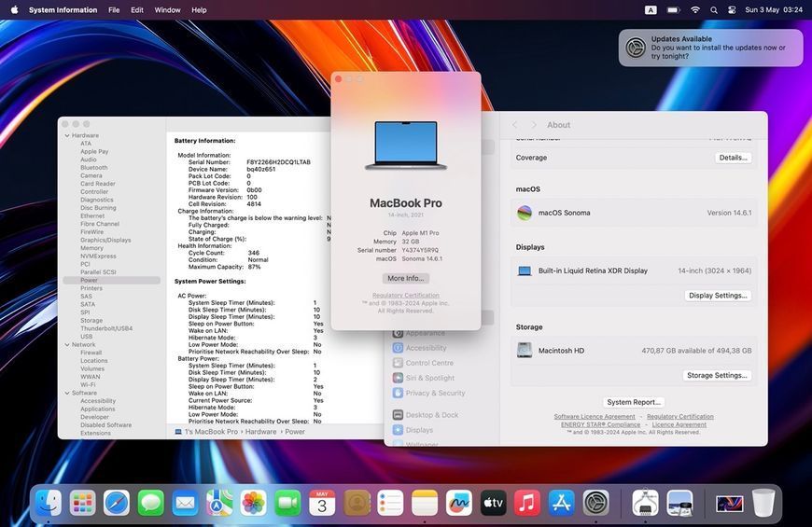Collapse the Hardware section in System Information

coord(67,135)
